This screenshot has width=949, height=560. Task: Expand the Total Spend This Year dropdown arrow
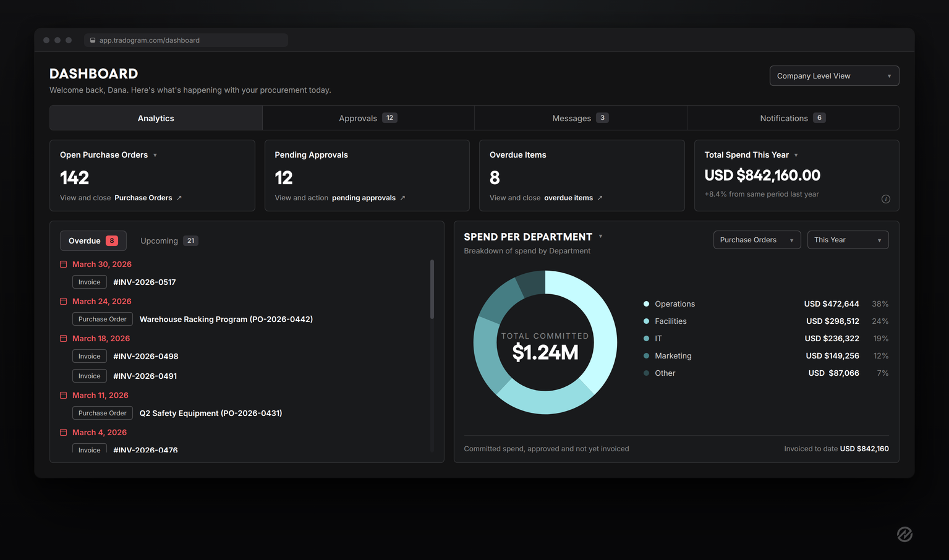(x=796, y=155)
